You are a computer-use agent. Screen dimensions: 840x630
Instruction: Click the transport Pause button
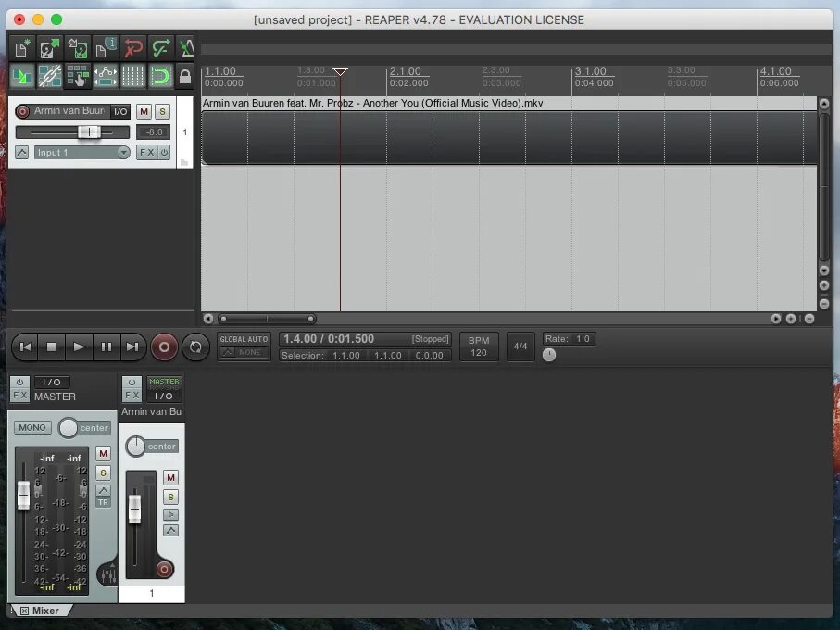tap(107, 346)
